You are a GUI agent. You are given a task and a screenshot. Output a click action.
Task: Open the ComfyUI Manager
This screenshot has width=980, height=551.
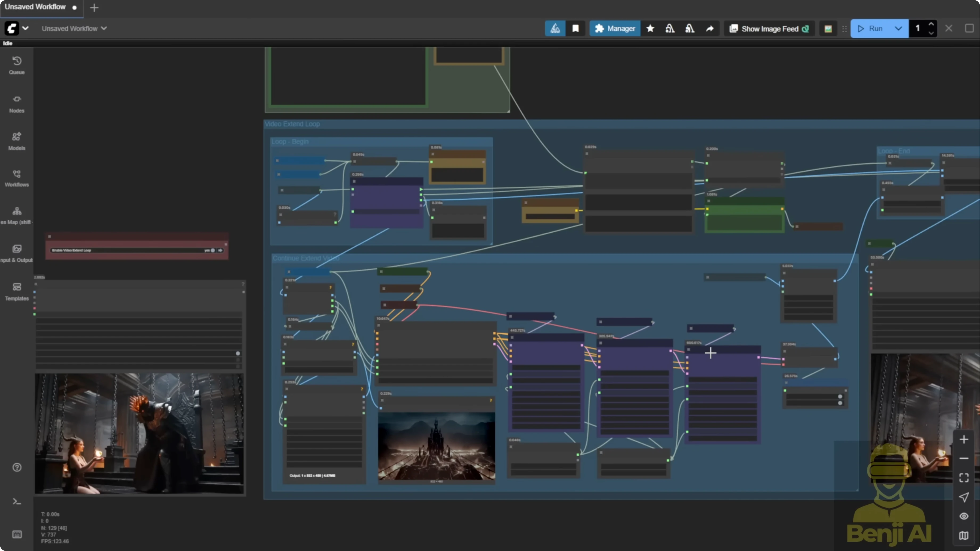click(x=614, y=28)
